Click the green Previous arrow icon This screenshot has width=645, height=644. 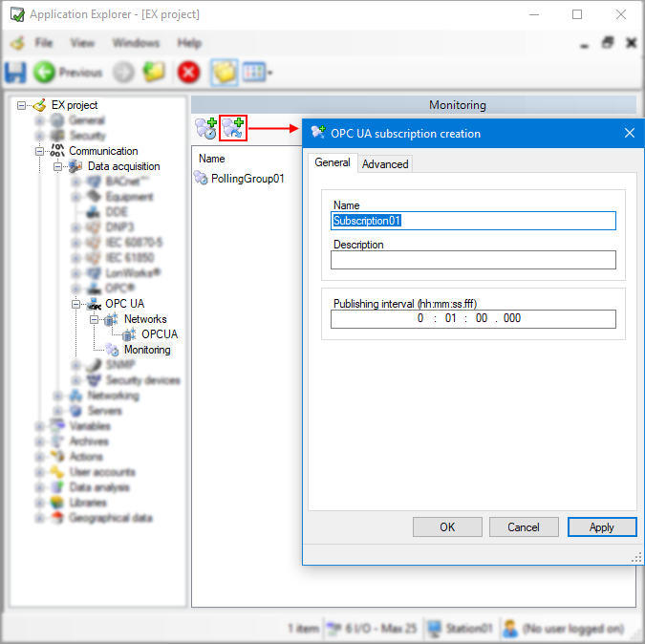44,73
